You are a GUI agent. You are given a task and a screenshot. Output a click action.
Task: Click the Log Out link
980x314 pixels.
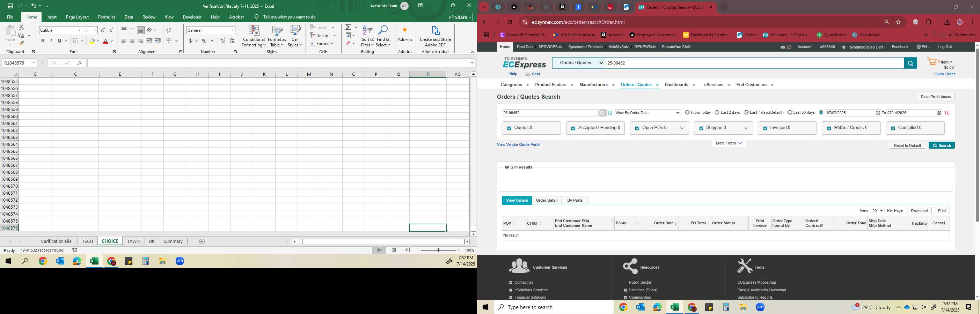coord(945,47)
